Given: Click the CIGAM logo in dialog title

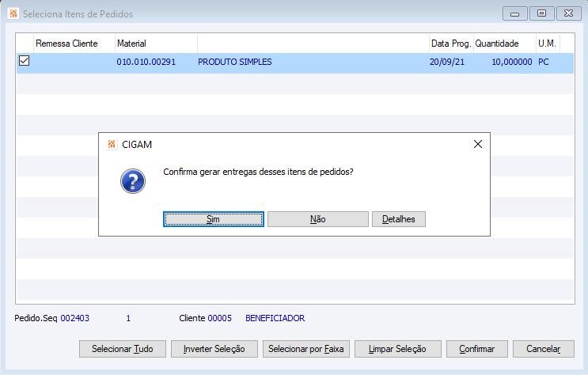Looking at the screenshot, I should coord(112,144).
